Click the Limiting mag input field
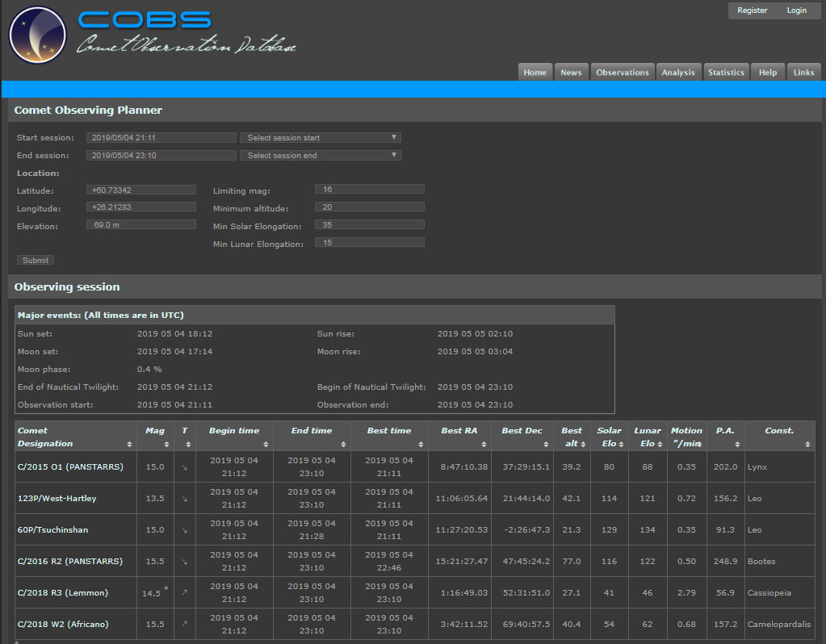Screen dimensions: 826x644 pyautogui.click(x=369, y=190)
